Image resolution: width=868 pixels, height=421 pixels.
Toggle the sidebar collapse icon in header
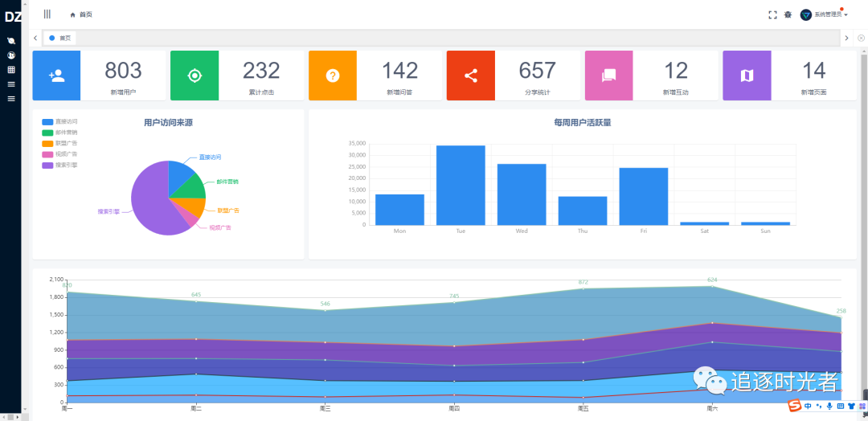pos(47,14)
